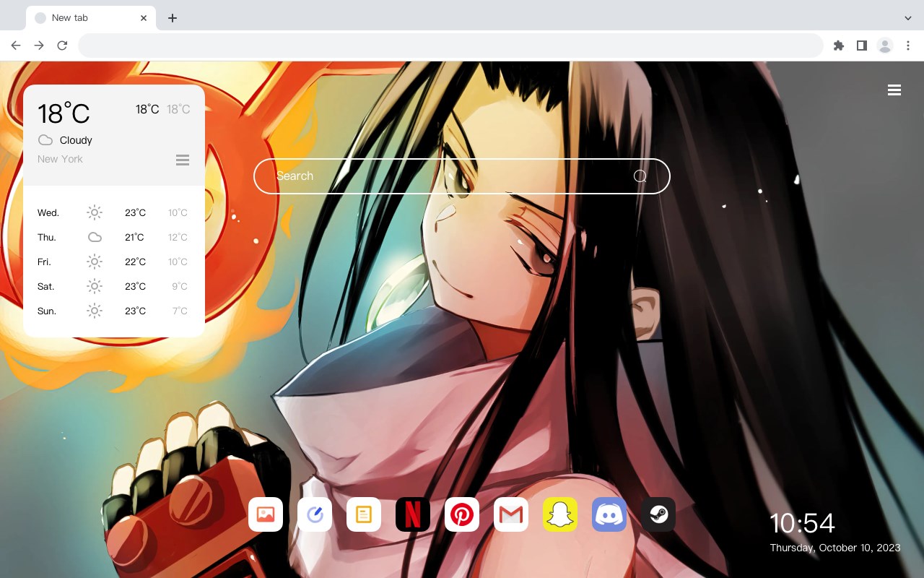Viewport: 924px width, 578px height.
Task: Click the date Thursday, October 10, 2023
Action: (835, 548)
